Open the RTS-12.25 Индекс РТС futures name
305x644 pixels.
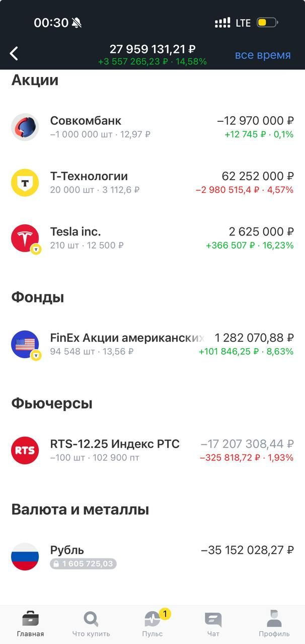coord(115,444)
